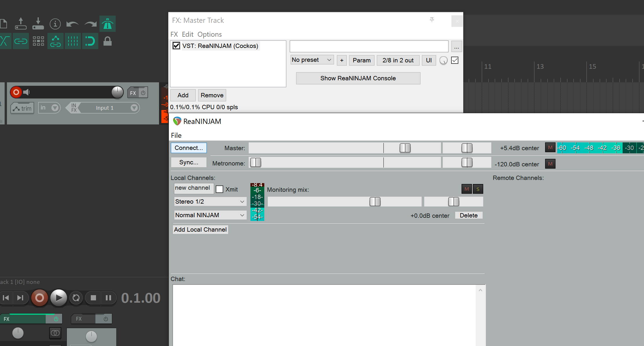This screenshot has height=346, width=644.
Task: Open the No preset dropdown
Action: 312,60
